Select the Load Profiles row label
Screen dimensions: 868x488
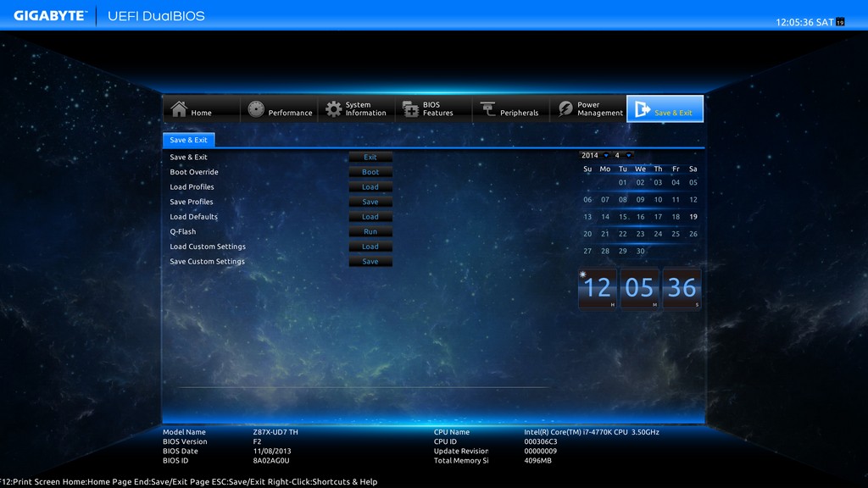[x=192, y=187]
